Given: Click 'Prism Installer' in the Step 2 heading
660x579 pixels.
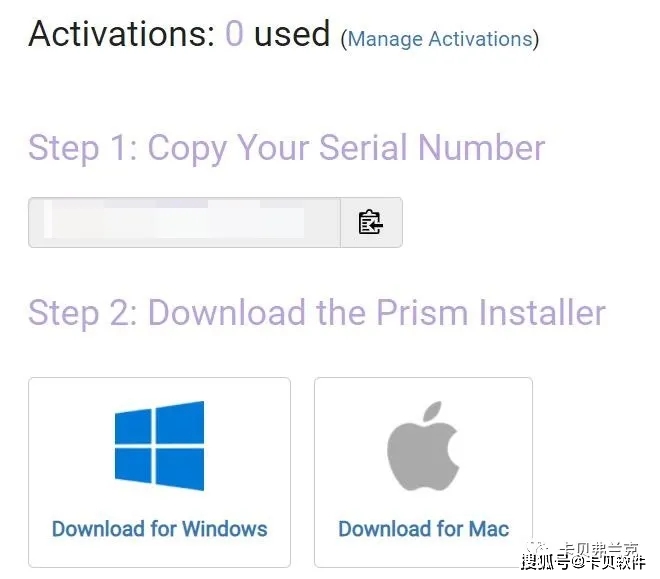Looking at the screenshot, I should tap(491, 313).
